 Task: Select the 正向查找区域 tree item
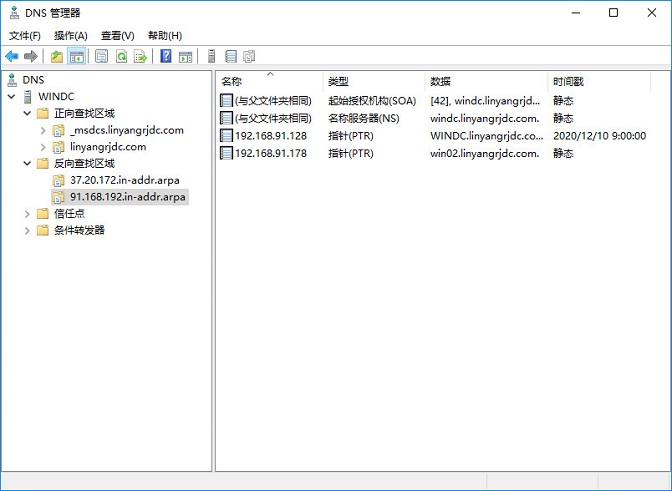pos(84,113)
